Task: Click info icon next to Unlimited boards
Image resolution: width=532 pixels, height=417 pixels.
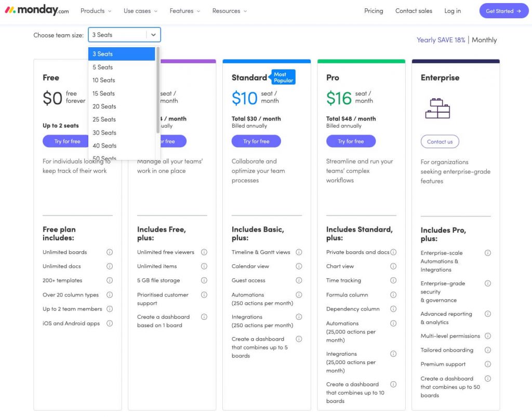Action: [110, 252]
